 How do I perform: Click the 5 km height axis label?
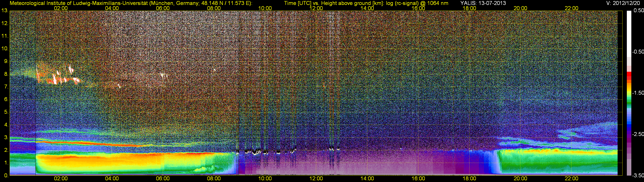(6, 112)
